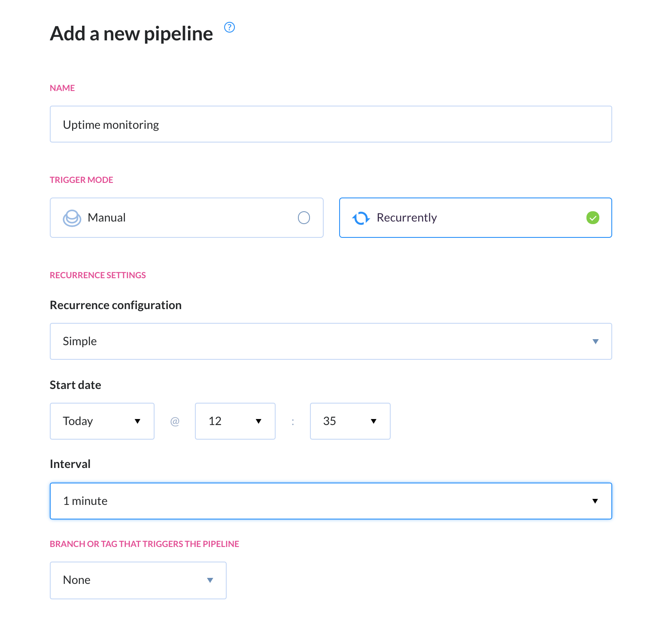The image size is (662, 644).
Task: Select the Manual radio circle
Action: tap(304, 218)
